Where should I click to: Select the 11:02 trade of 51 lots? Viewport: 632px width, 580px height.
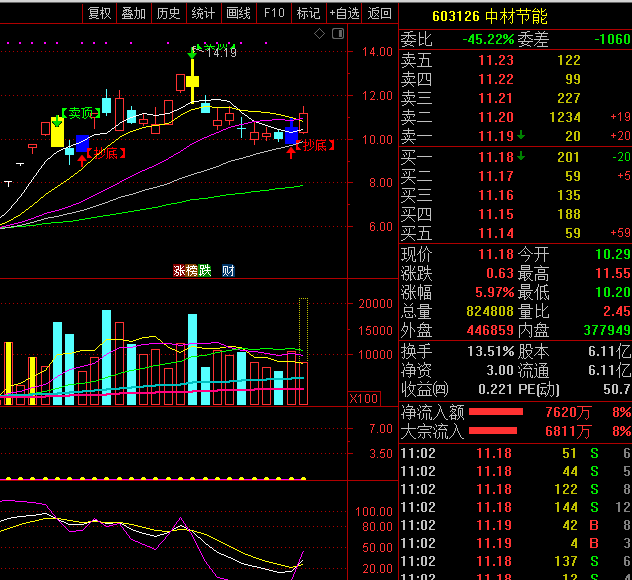tap(516, 453)
